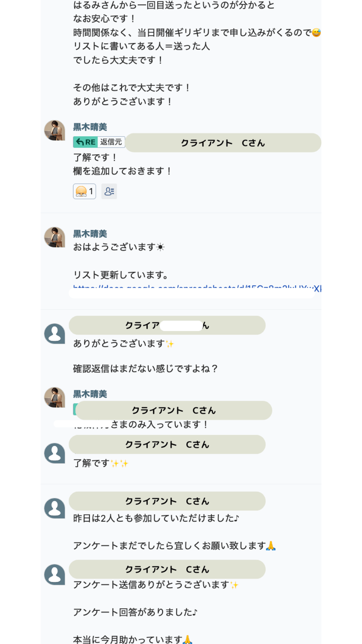Image resolution: width=362 pixels, height=644 pixels.
Task: Select クライアント Cさん label above 昨日は2人とも参加 message
Action: click(x=167, y=501)
